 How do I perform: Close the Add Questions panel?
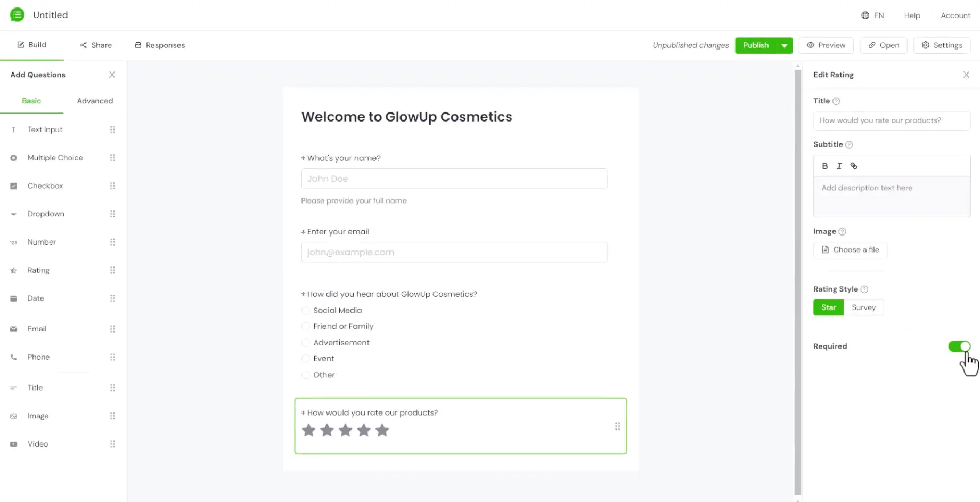point(112,75)
